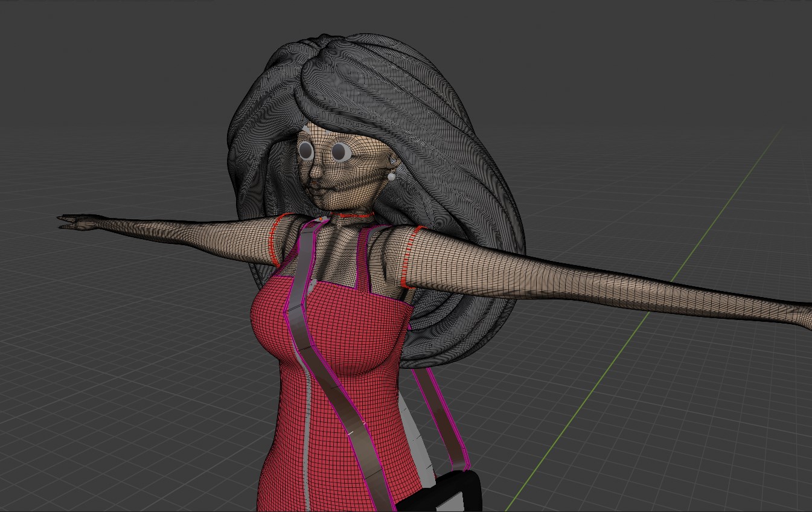Click the eye on the viewer's right

[342, 152]
